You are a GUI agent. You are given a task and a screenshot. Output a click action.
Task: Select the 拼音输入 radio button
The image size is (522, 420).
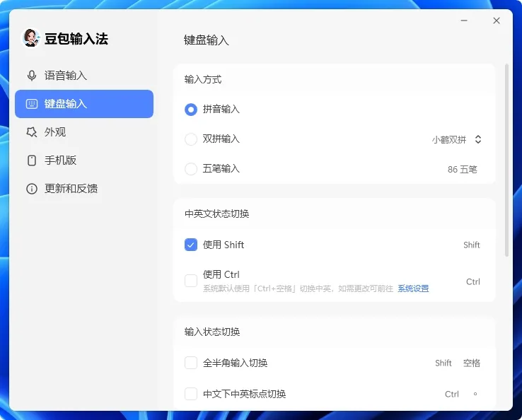[x=191, y=110]
